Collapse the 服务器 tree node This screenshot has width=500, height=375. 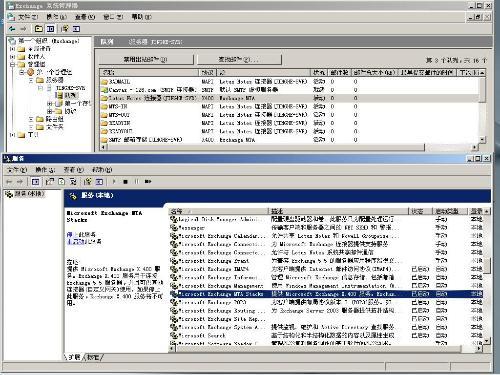(31, 80)
